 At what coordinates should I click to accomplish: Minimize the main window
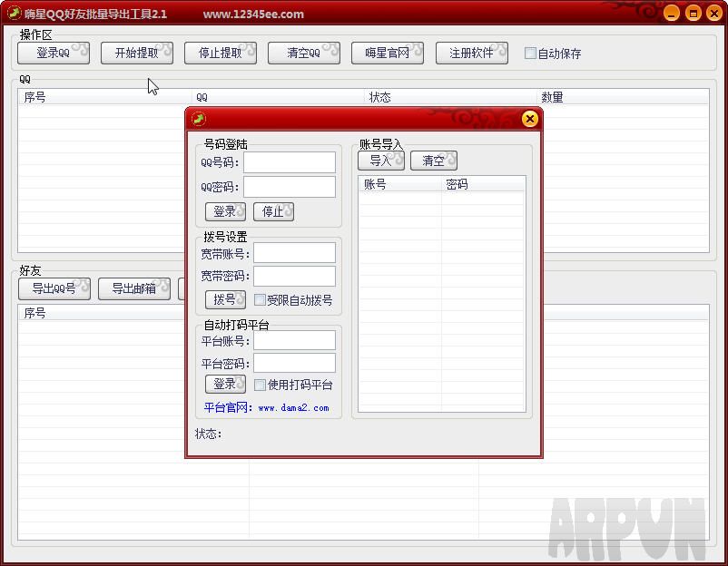(672, 13)
